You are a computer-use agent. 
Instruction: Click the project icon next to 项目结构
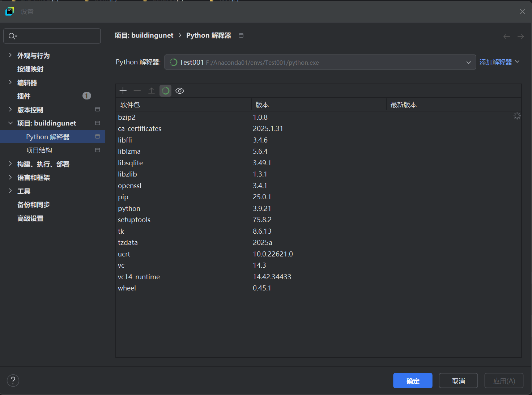click(97, 150)
